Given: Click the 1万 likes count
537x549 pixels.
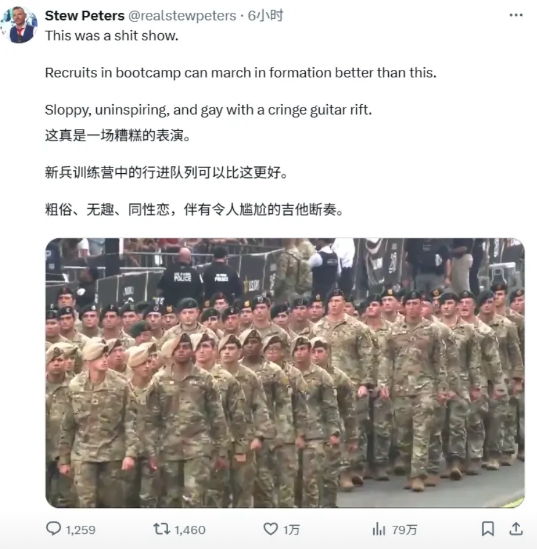Looking at the screenshot, I should [291, 530].
